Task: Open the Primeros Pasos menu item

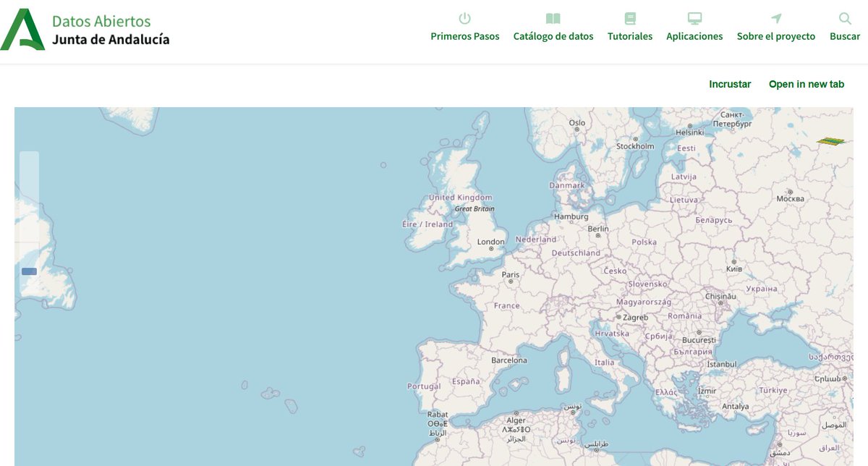Action: 464,35
